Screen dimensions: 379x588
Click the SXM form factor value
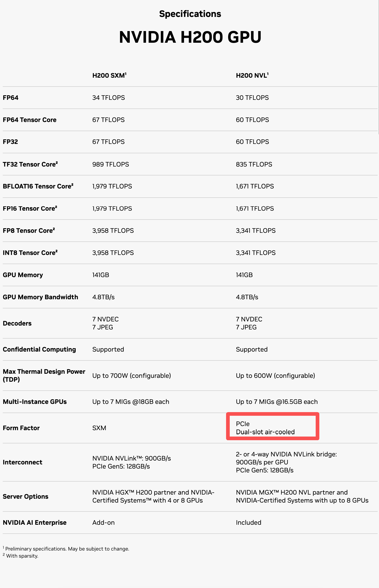pyautogui.click(x=99, y=428)
